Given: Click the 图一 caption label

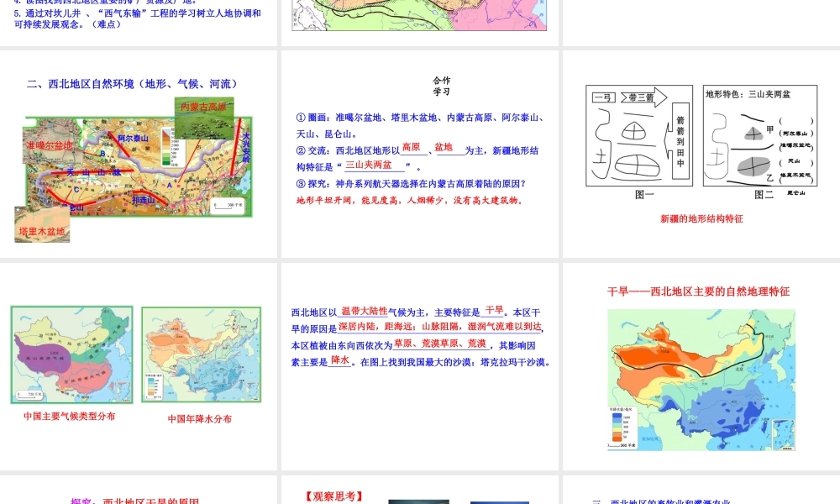Looking at the screenshot, I should pos(644,194).
